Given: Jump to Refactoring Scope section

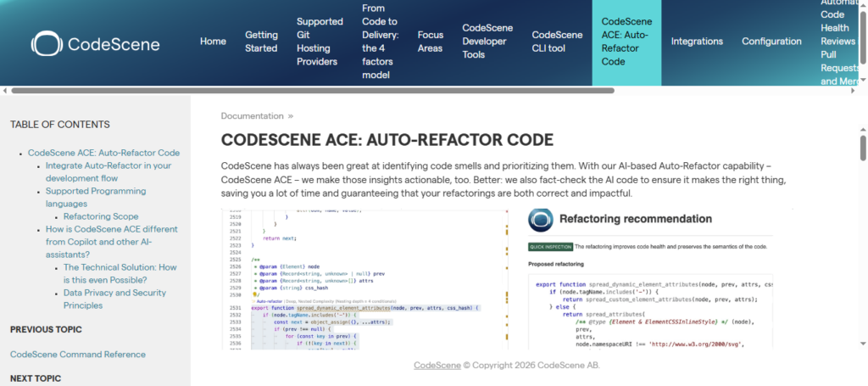Looking at the screenshot, I should coord(101,216).
